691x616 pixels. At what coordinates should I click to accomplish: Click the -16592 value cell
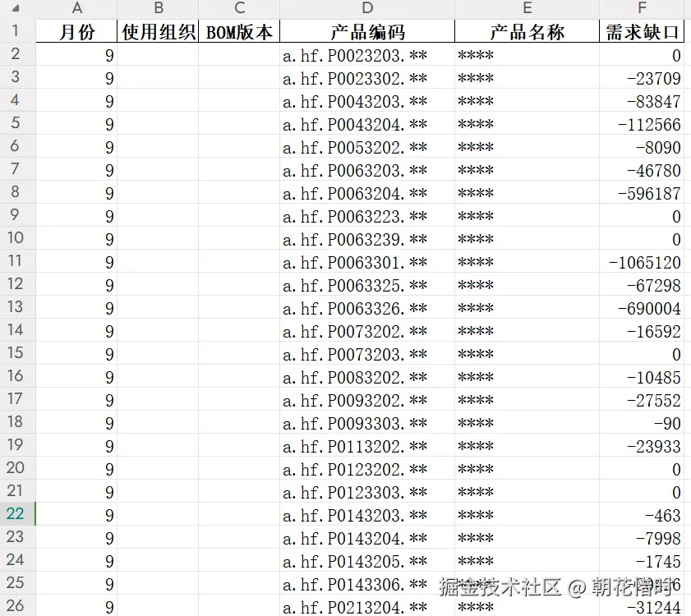pyautogui.click(x=642, y=330)
